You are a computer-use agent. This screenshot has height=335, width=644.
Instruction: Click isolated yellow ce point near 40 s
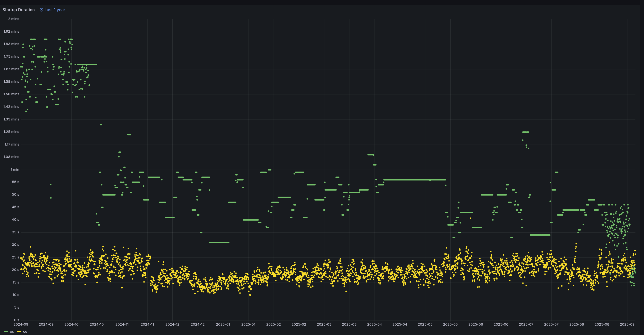tap(470, 218)
